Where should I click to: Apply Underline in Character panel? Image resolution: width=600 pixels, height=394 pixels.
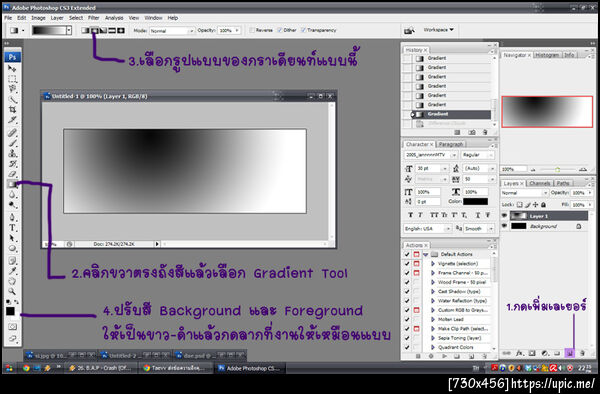click(x=478, y=215)
